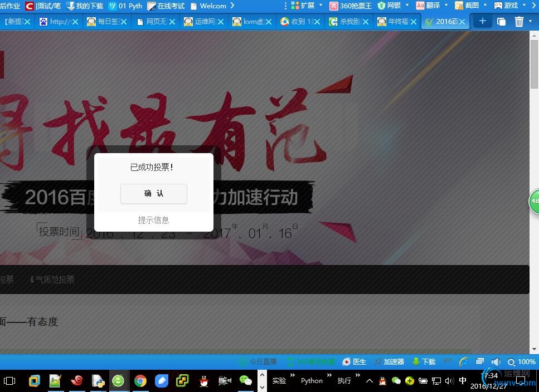Open the 360 browser taskbar icon
539x392 pixels.
[119, 381]
